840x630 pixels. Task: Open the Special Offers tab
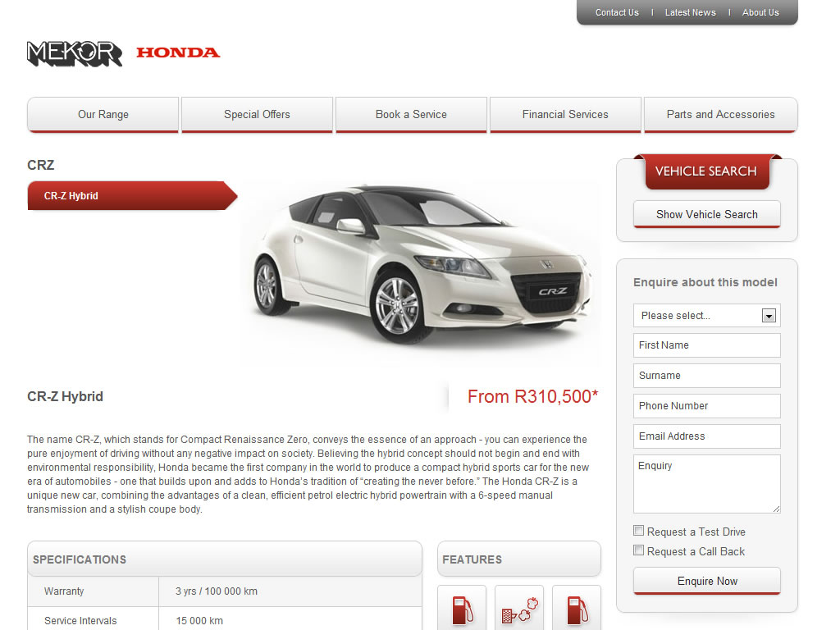pyautogui.click(x=257, y=115)
